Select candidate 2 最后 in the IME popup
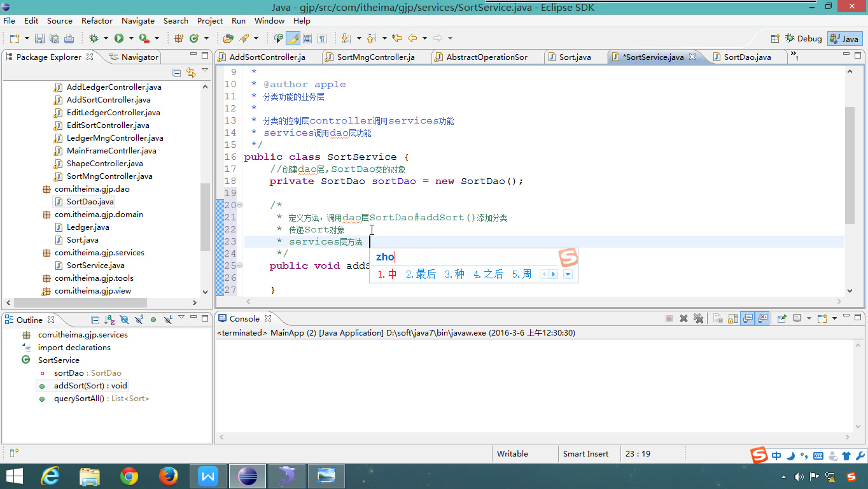This screenshot has width=868, height=489. pyautogui.click(x=421, y=274)
